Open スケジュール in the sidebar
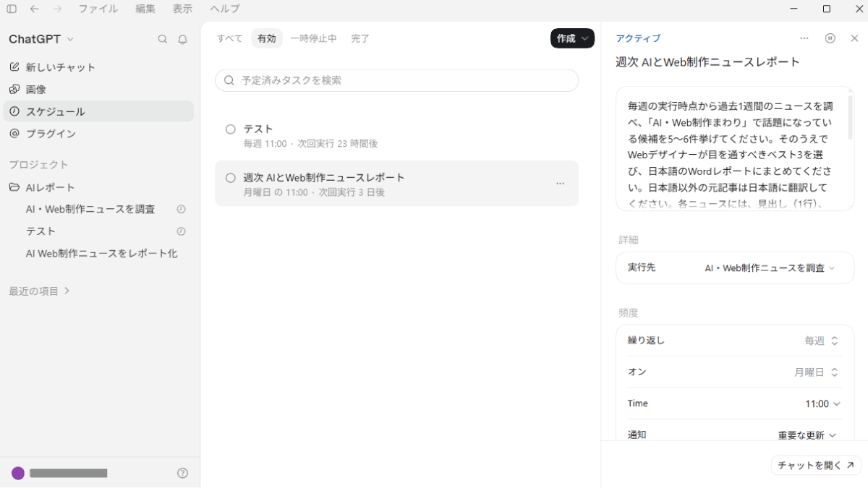The height and width of the screenshot is (488, 868). point(98,111)
